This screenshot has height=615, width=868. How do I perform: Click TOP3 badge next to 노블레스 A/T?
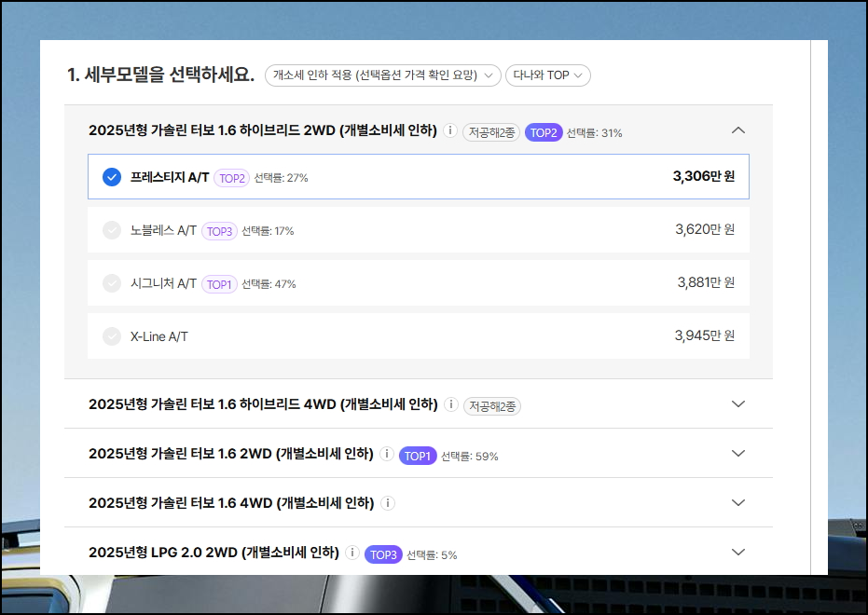[x=219, y=231]
